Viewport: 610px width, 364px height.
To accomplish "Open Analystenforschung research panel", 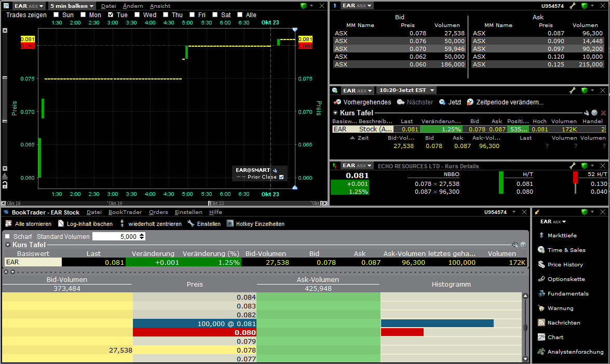I will 575,352.
